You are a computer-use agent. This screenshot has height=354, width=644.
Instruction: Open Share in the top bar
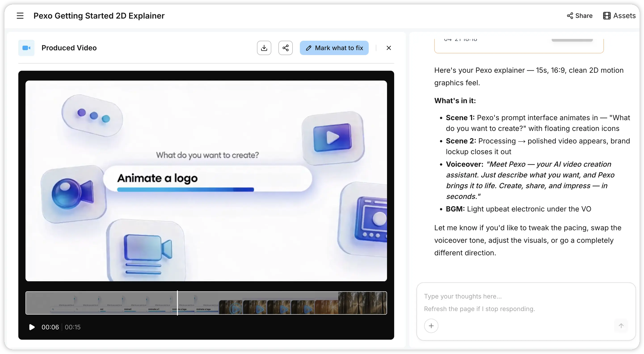click(x=579, y=16)
